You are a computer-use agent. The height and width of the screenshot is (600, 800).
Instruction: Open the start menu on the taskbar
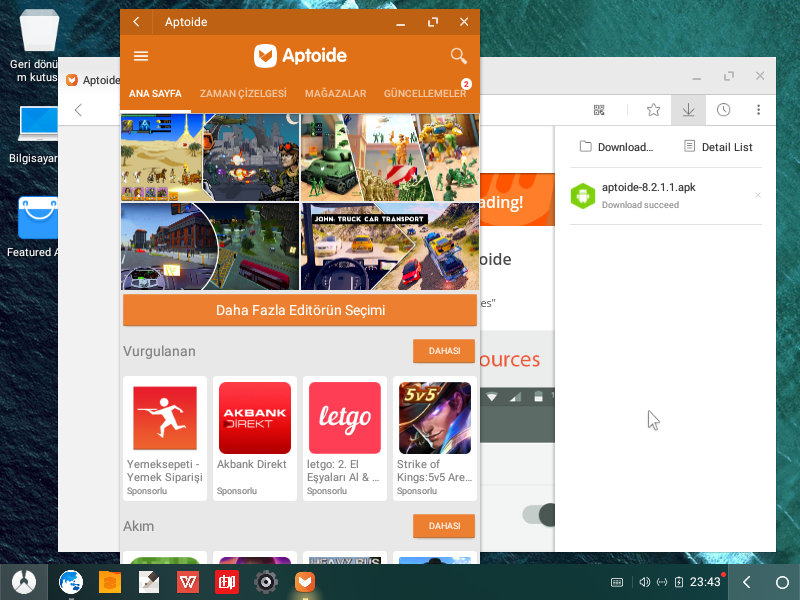click(23, 582)
